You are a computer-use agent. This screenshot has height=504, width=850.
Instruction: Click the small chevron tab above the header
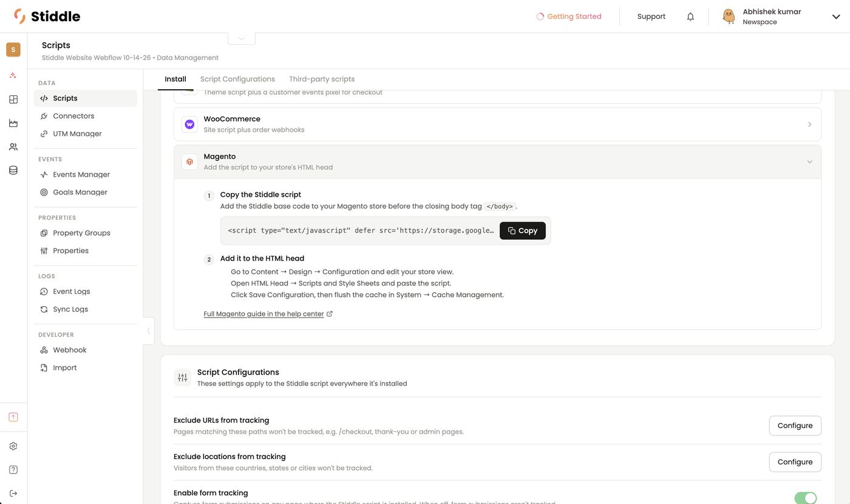pos(242,38)
